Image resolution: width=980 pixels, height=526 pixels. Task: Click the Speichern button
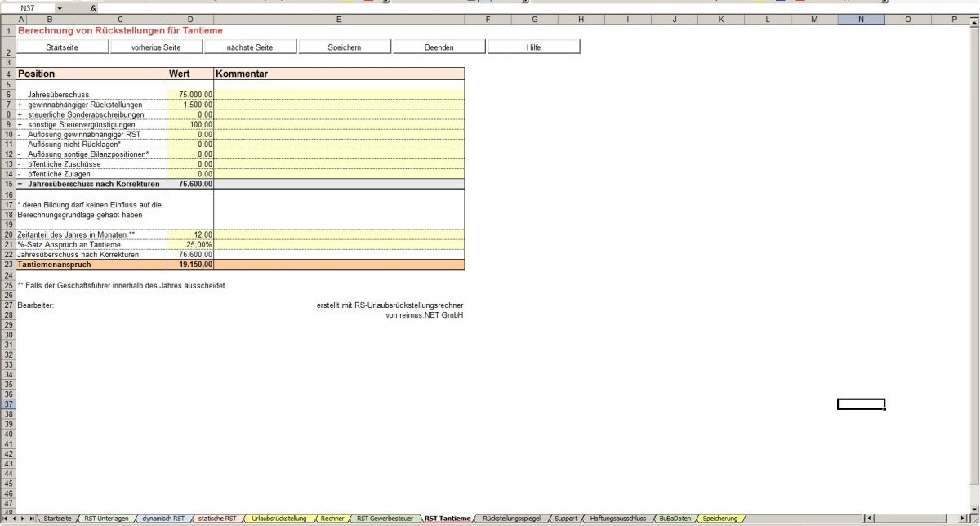click(x=345, y=47)
